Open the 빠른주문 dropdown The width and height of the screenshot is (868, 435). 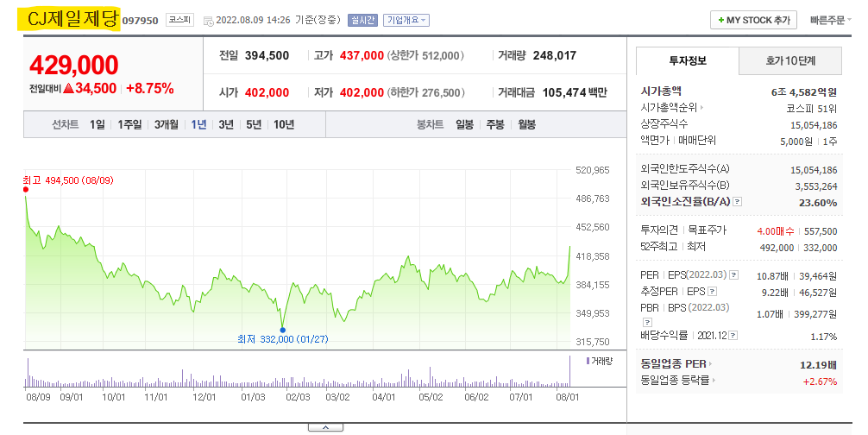point(830,20)
